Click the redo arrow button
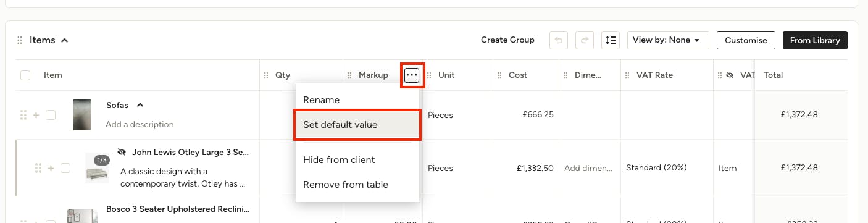868x223 pixels. coord(585,40)
